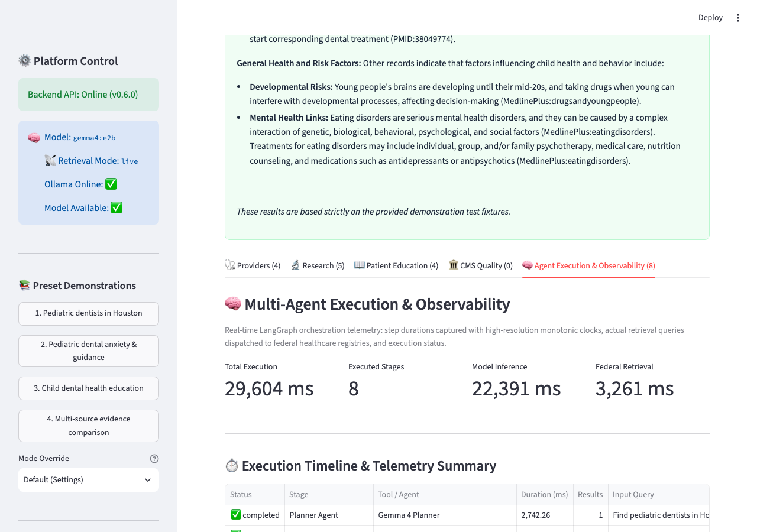Viewport: 757px width, 532px height.
Task: Click the Executed Stages value 8
Action: pyautogui.click(x=354, y=388)
